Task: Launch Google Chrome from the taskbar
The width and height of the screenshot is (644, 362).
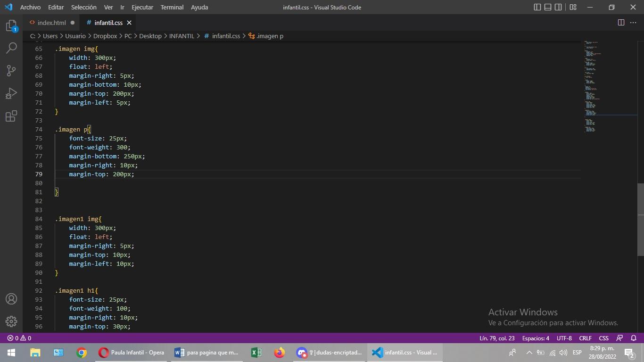Action: [82, 353]
